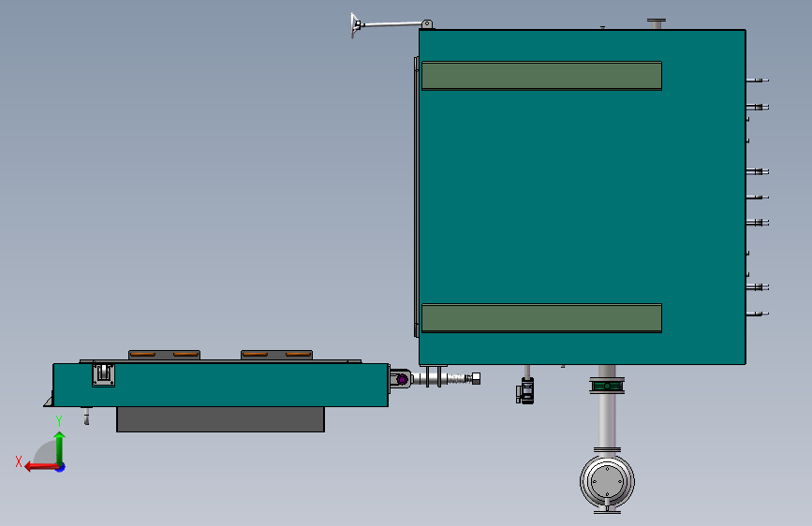The height and width of the screenshot is (526, 812).
Task: Select the low teal box on the left
Action: point(221,385)
